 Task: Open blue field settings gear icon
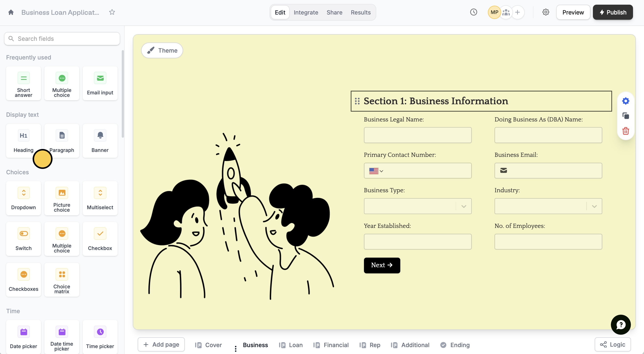(x=625, y=101)
